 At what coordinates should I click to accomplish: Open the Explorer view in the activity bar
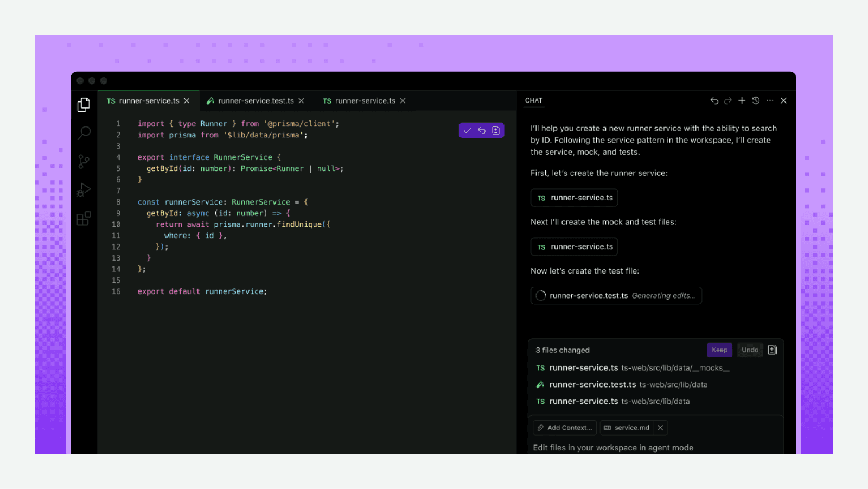pos(84,105)
